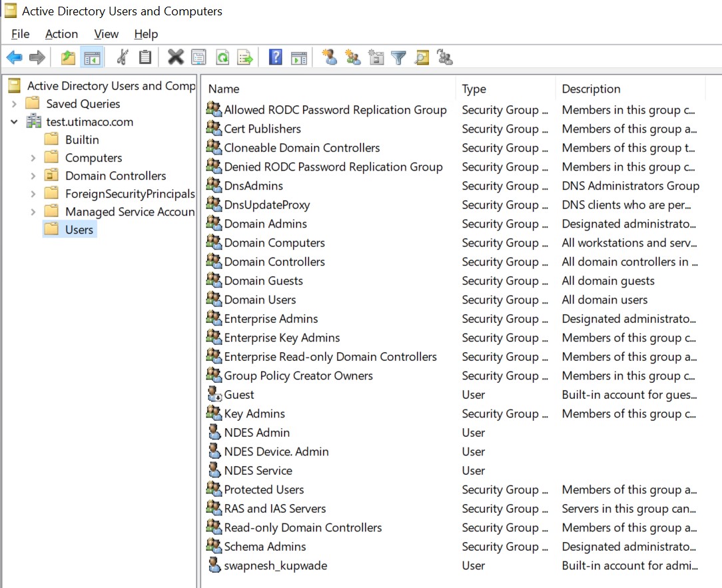This screenshot has height=588, width=722.
Task: Select Group Policy Creator Owners
Action: tap(298, 376)
